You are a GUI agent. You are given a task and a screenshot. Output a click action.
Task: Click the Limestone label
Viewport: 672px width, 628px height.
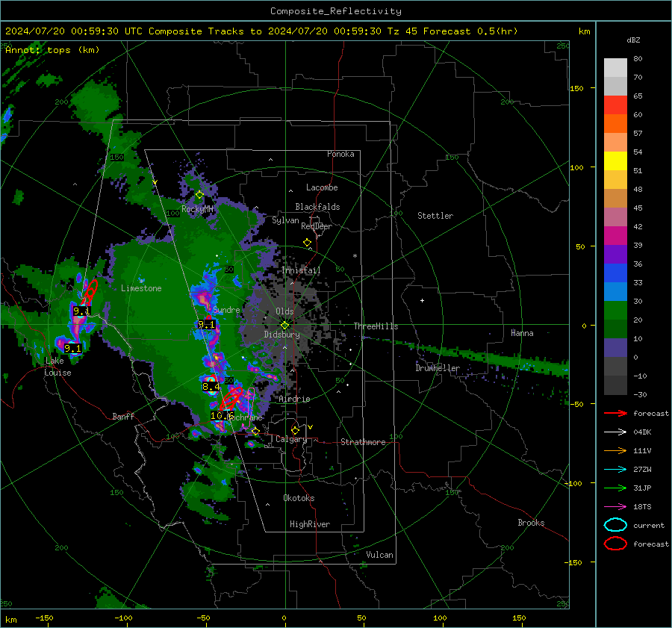point(141,288)
